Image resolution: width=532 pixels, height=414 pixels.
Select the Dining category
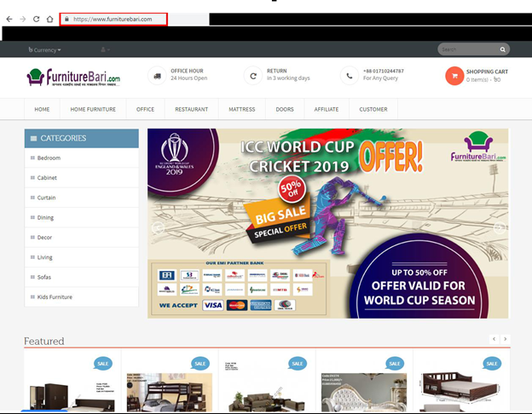tap(82, 217)
